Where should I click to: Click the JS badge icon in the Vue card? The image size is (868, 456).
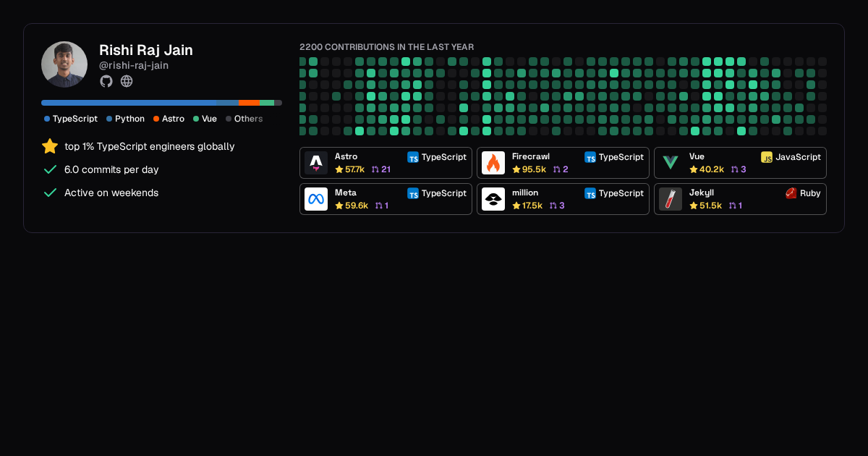click(x=767, y=157)
